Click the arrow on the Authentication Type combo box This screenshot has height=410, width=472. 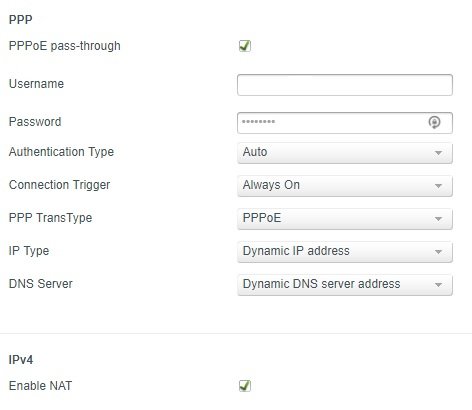(x=438, y=153)
